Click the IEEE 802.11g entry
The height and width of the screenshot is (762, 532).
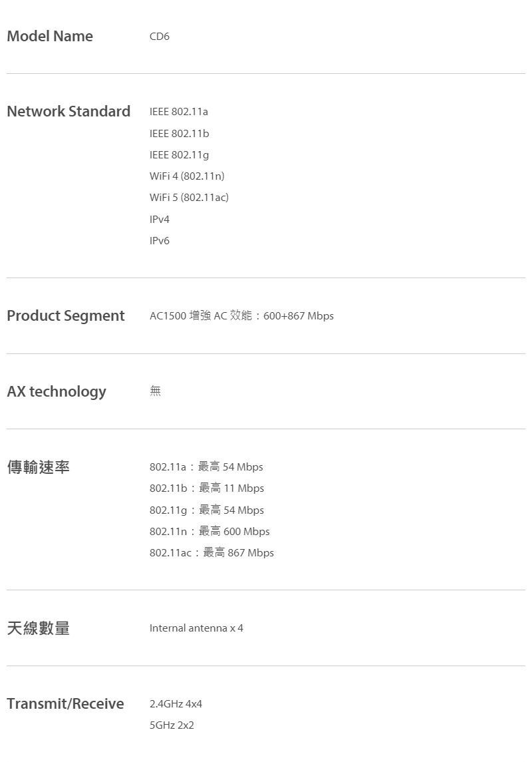pyautogui.click(x=179, y=155)
